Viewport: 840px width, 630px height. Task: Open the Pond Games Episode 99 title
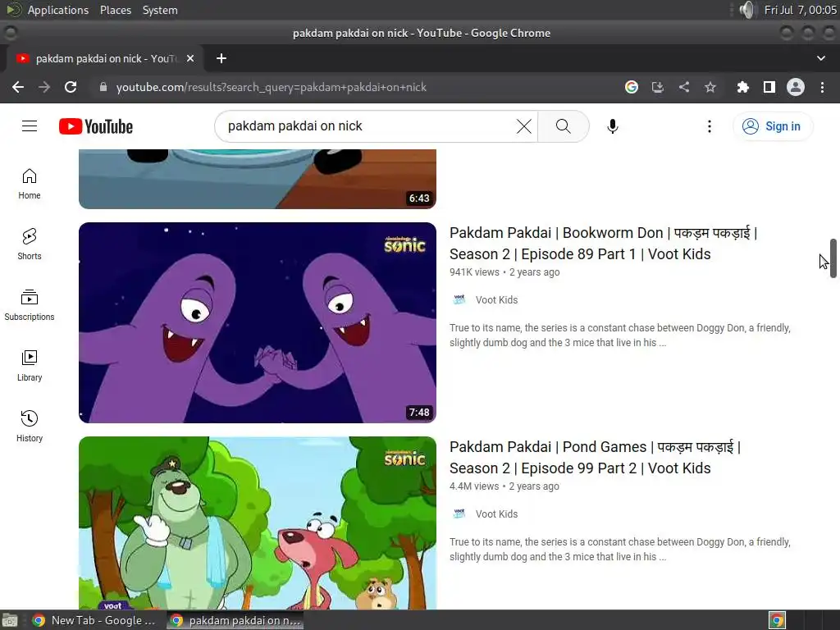[596, 458]
